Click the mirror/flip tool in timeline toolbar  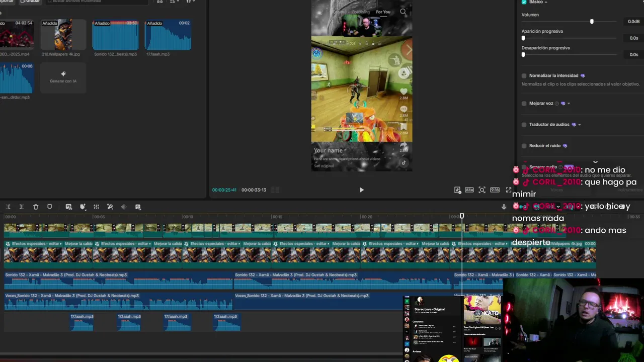123,207
